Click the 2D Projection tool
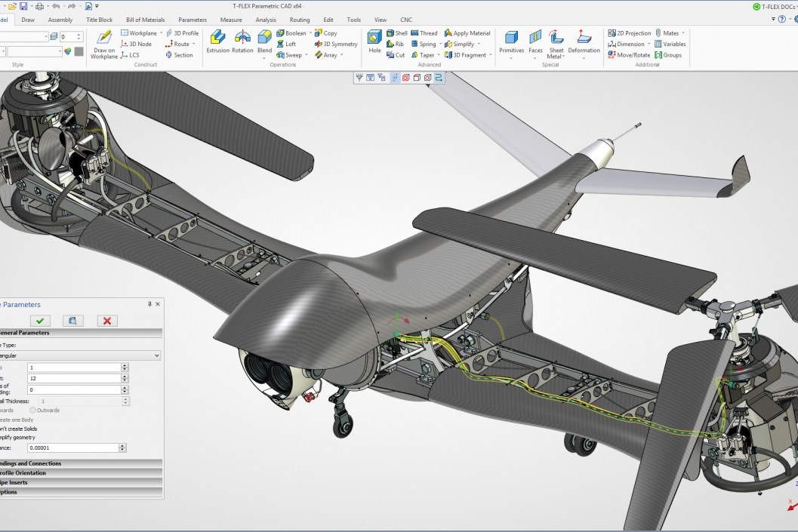Image resolution: width=798 pixels, height=532 pixels. [629, 33]
